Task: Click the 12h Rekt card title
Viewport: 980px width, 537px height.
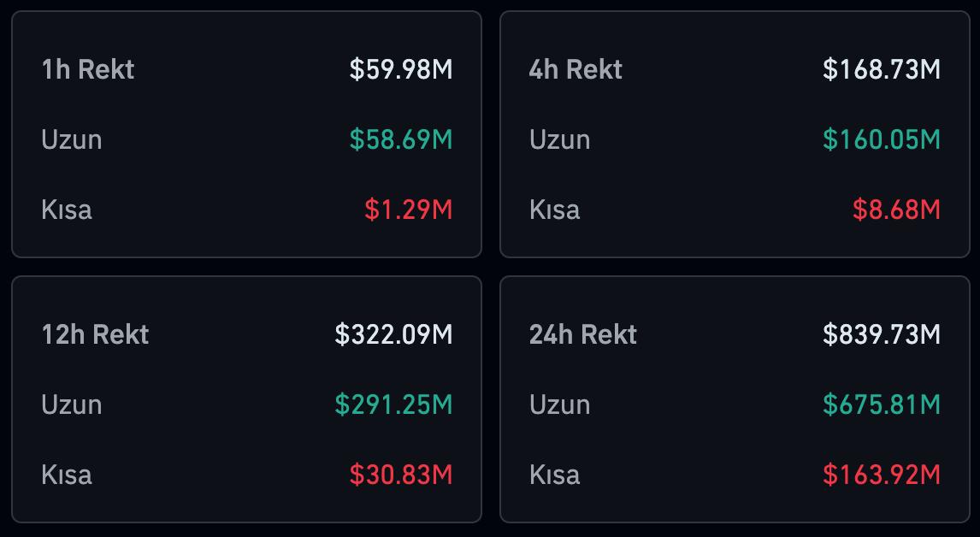Action: pos(95,334)
